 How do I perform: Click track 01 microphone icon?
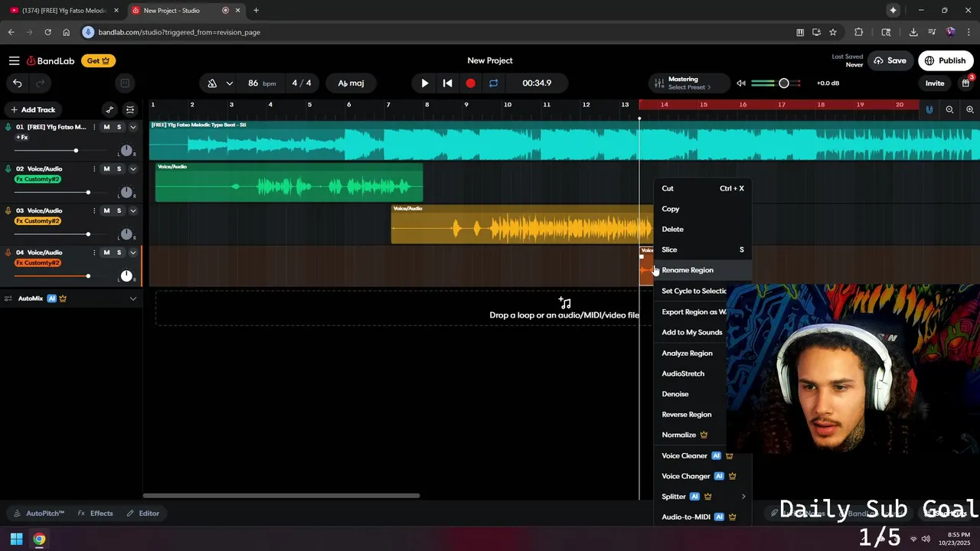(8, 127)
